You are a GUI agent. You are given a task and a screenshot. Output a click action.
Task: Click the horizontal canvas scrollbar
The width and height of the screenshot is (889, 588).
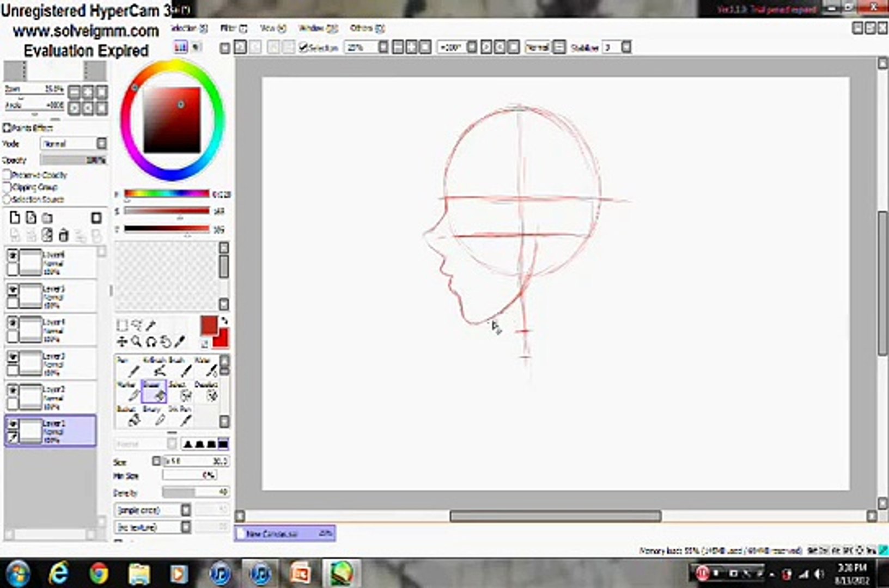[x=555, y=516]
